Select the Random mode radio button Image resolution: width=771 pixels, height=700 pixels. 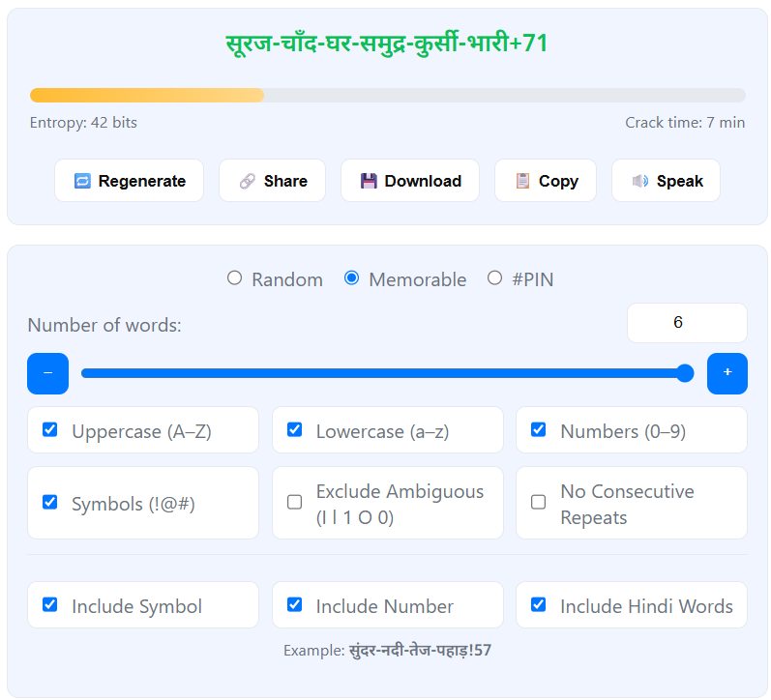tap(234, 278)
